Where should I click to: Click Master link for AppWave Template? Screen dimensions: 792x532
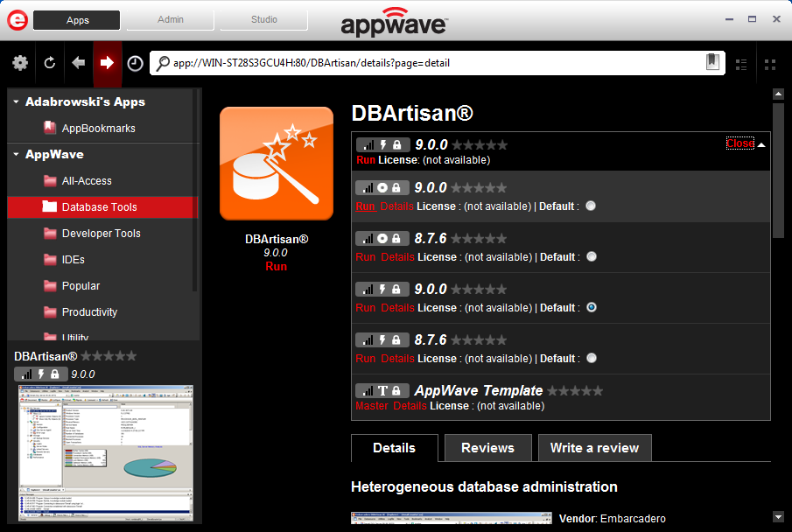(x=372, y=406)
